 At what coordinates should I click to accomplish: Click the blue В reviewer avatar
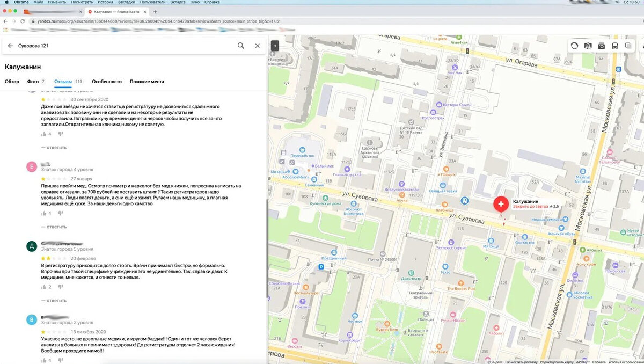coord(32,320)
